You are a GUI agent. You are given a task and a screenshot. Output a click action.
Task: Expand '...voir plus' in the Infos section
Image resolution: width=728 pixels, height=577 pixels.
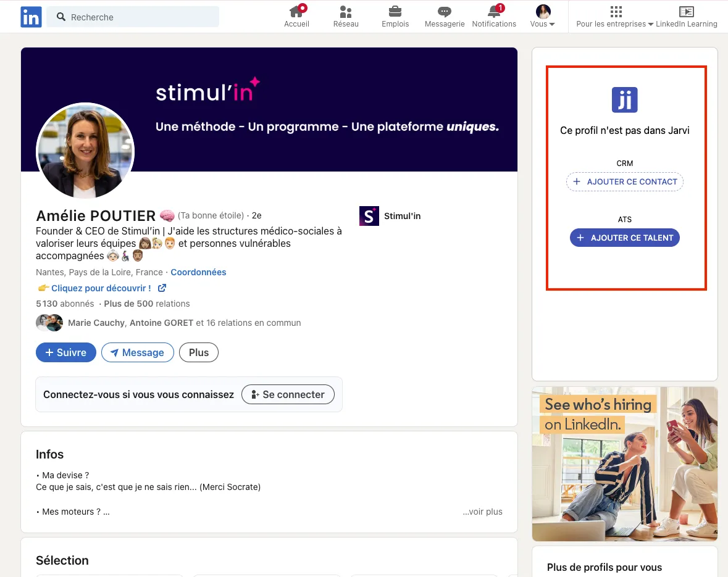[482, 512]
